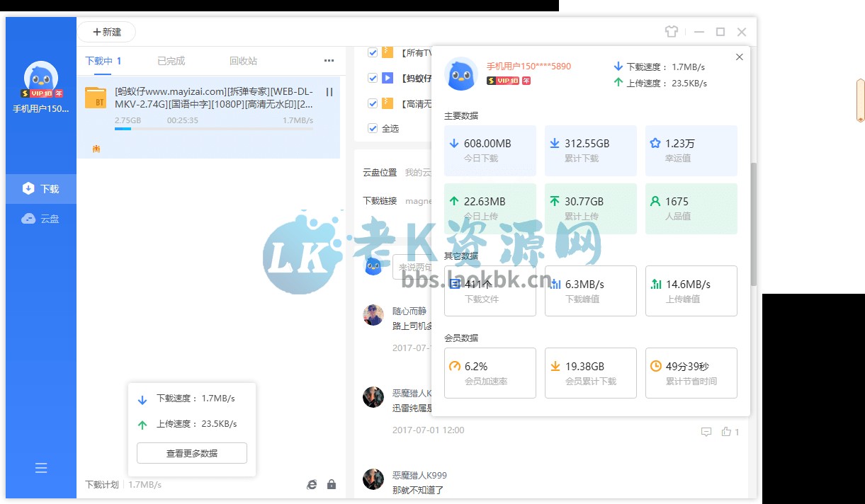
Task: Click the blue video file icon for 【蚂蚁仔
Action: (388, 78)
